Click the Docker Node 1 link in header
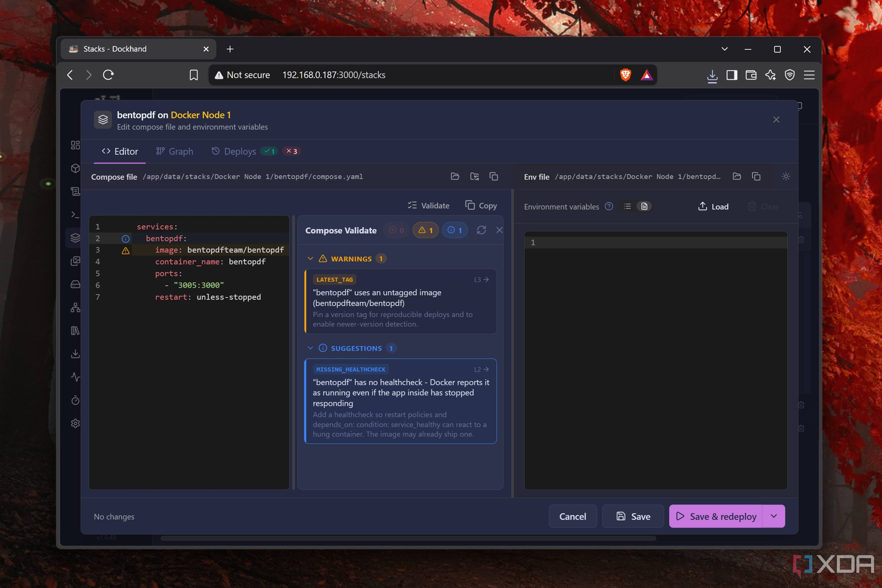This screenshot has height=588, width=882. 201,115
